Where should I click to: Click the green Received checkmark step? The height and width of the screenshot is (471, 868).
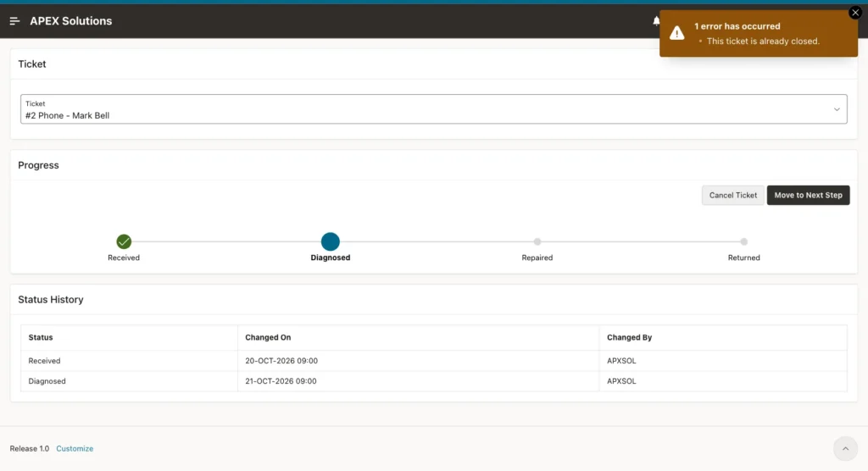pos(124,241)
